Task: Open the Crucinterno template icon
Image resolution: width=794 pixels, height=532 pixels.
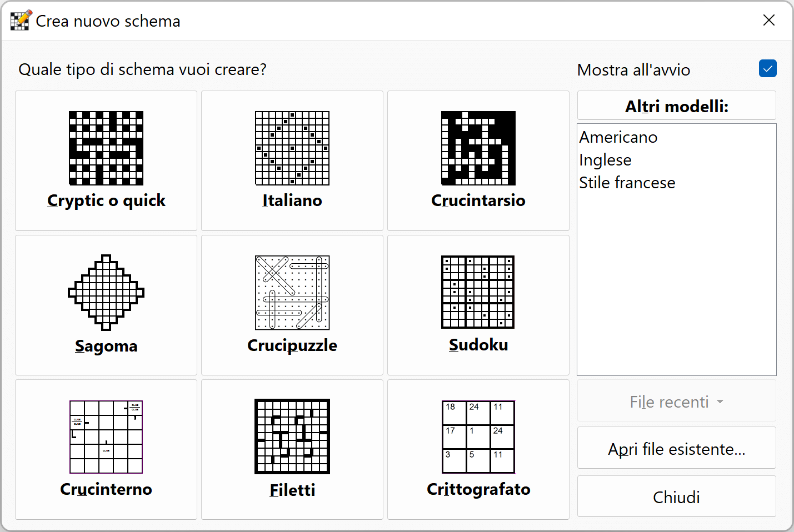Action: (106, 437)
